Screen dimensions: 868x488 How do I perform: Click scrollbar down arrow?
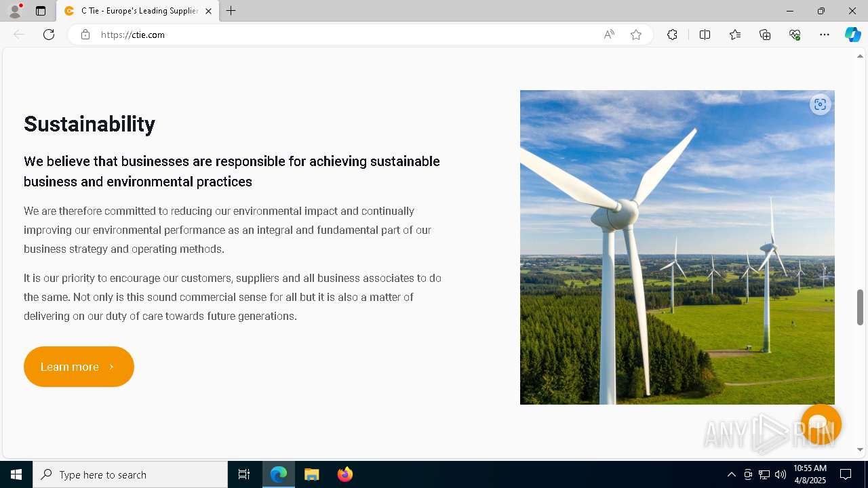coord(860,449)
